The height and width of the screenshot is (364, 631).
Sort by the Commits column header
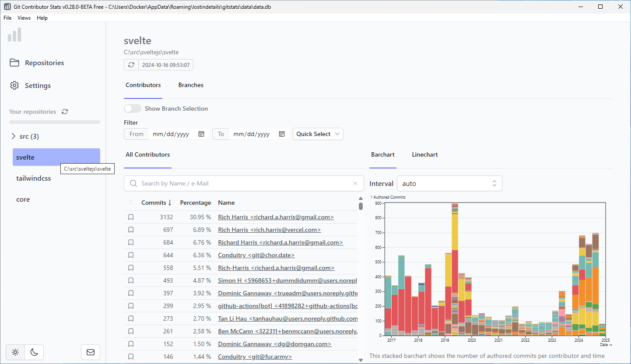[x=156, y=203]
